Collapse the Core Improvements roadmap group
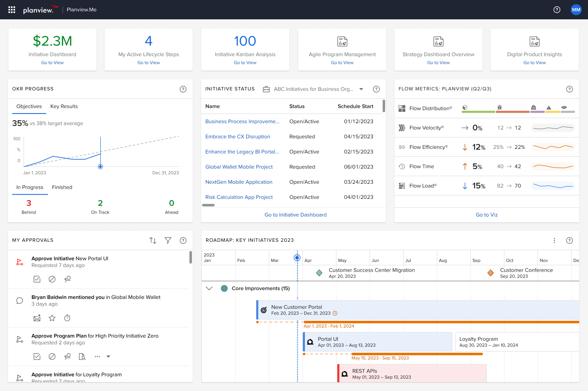588x391 pixels. click(x=209, y=288)
